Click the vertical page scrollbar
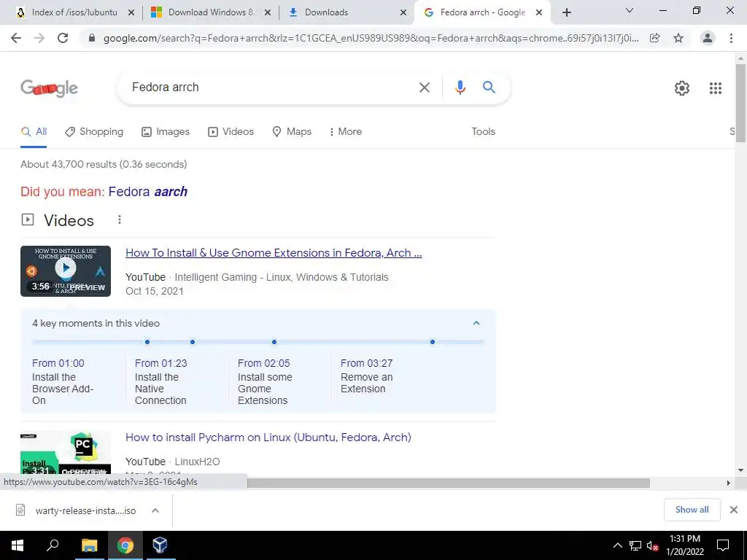Screen dimensions: 747x560 [x=740, y=103]
